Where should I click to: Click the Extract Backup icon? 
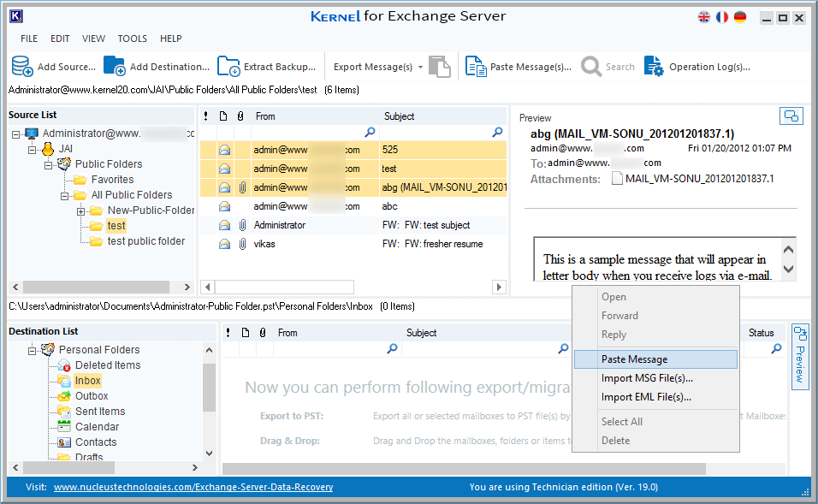[x=228, y=66]
